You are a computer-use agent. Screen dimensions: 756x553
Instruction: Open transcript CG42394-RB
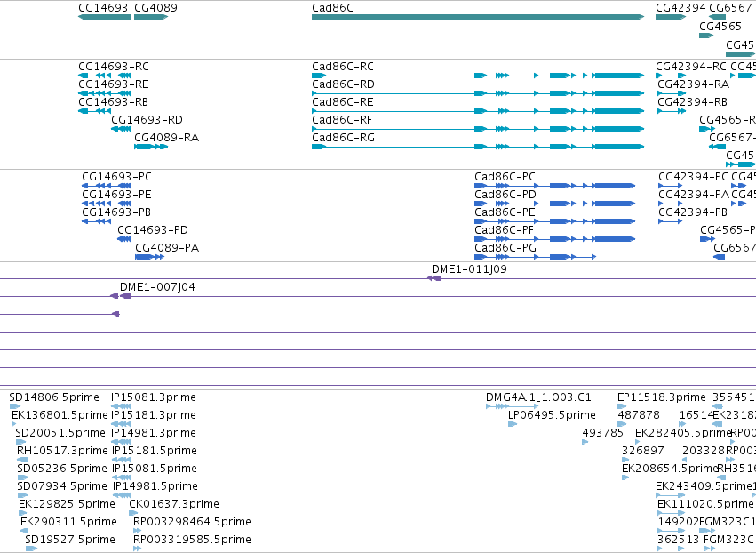(671, 111)
